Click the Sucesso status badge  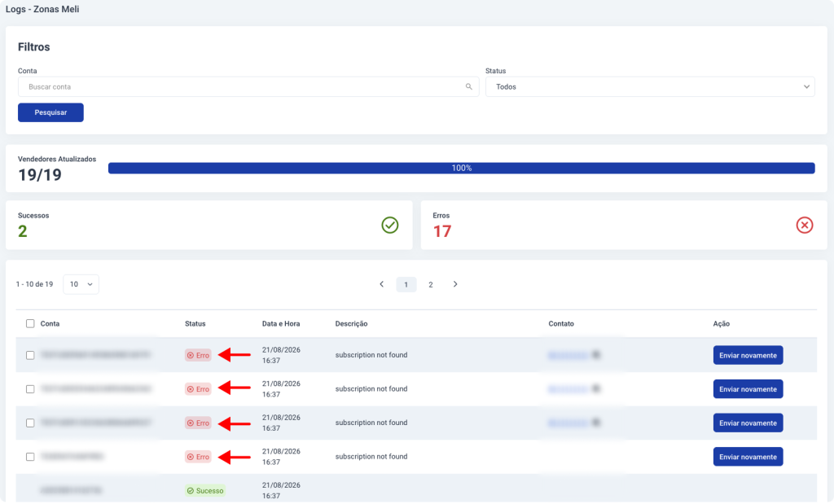pos(205,491)
